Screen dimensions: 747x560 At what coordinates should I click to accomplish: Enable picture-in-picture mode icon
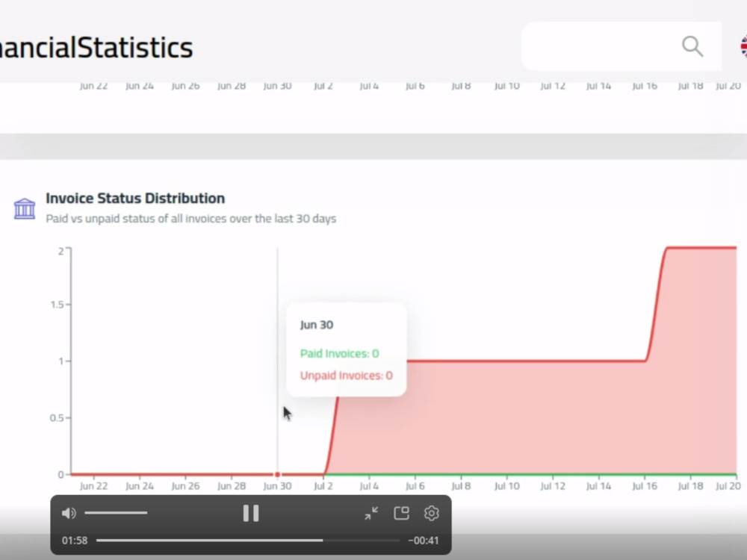point(402,513)
